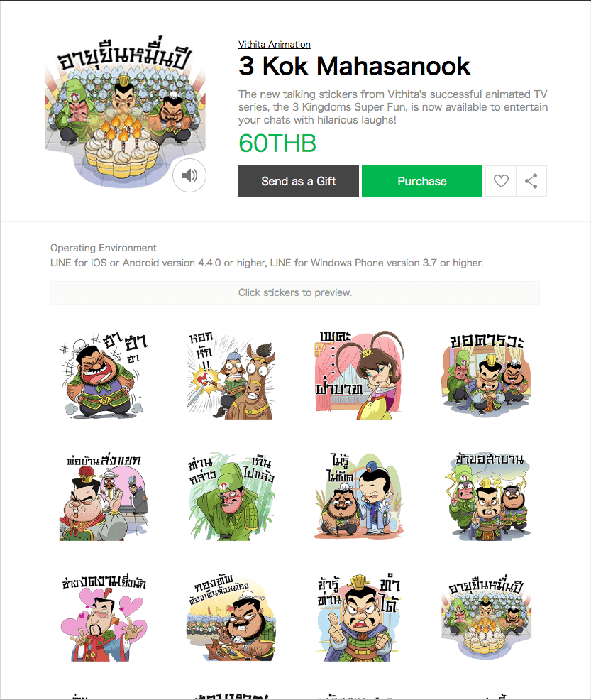Add sticker set to wishlist with heart icon
Viewport: 591px width, 700px height.
click(500, 181)
